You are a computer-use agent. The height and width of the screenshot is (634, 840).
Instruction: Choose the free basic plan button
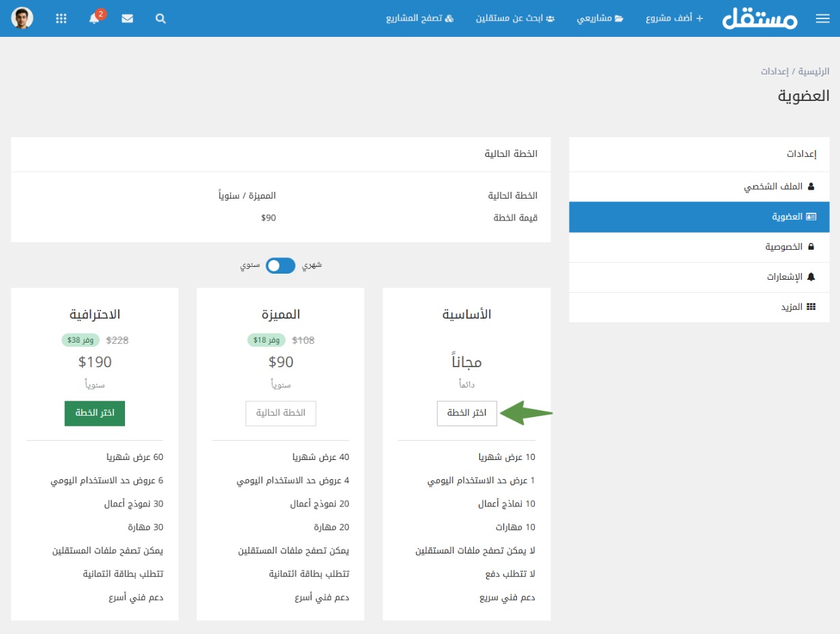click(467, 414)
